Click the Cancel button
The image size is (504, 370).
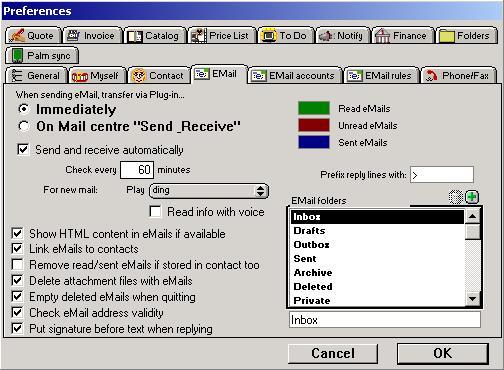[x=333, y=353]
